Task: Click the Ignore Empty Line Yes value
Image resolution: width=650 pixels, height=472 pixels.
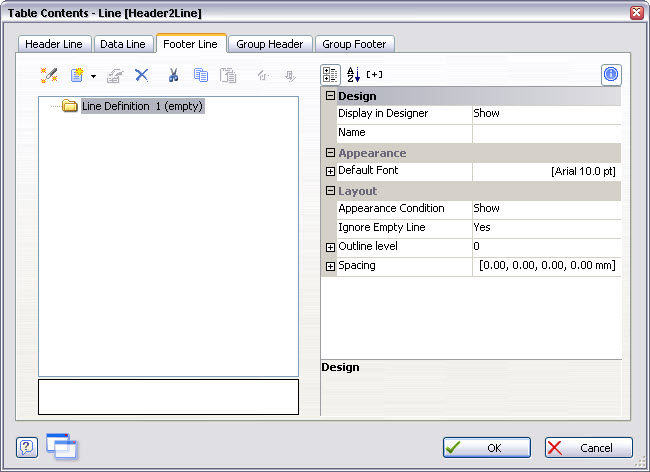Action: tap(546, 228)
